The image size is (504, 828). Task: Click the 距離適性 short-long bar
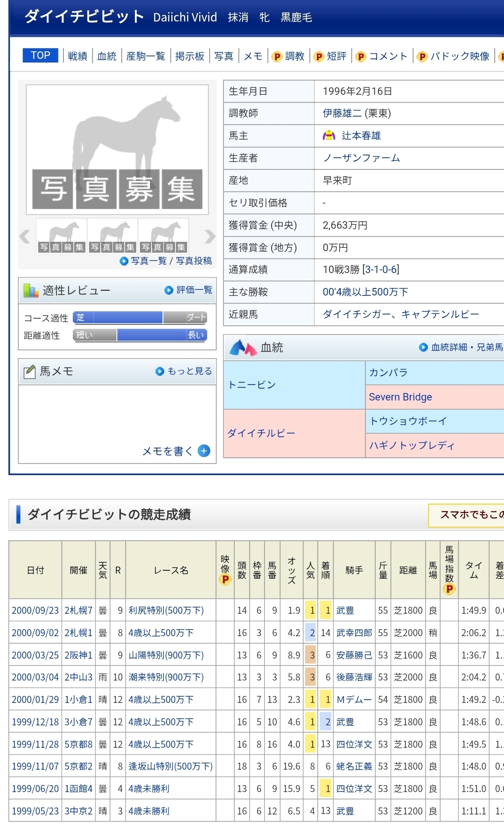[140, 335]
